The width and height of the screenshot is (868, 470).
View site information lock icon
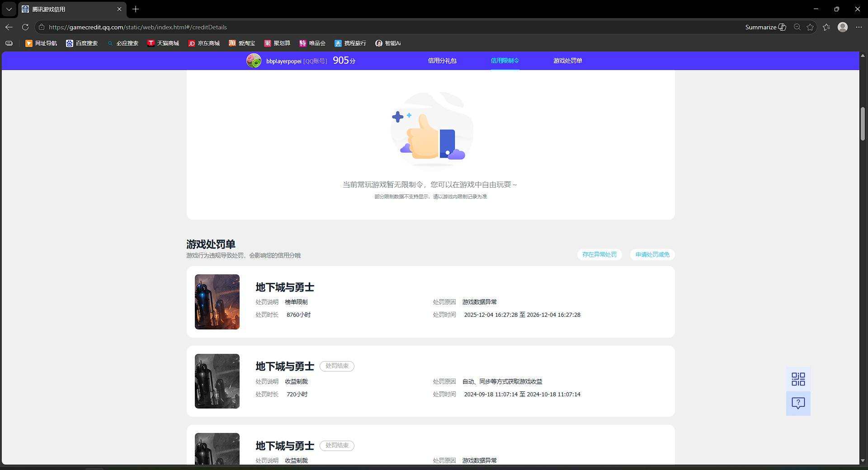click(42, 27)
